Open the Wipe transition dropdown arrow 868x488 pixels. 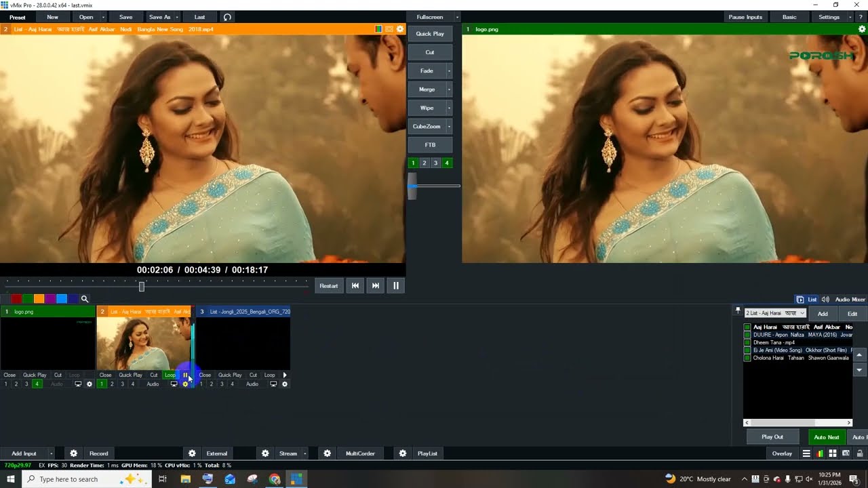[x=449, y=108]
